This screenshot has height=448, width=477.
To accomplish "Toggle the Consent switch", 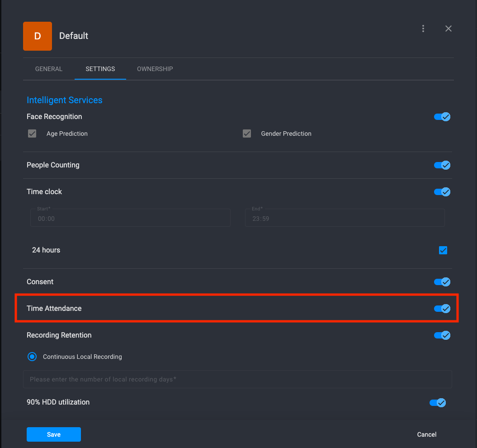I will (x=442, y=282).
